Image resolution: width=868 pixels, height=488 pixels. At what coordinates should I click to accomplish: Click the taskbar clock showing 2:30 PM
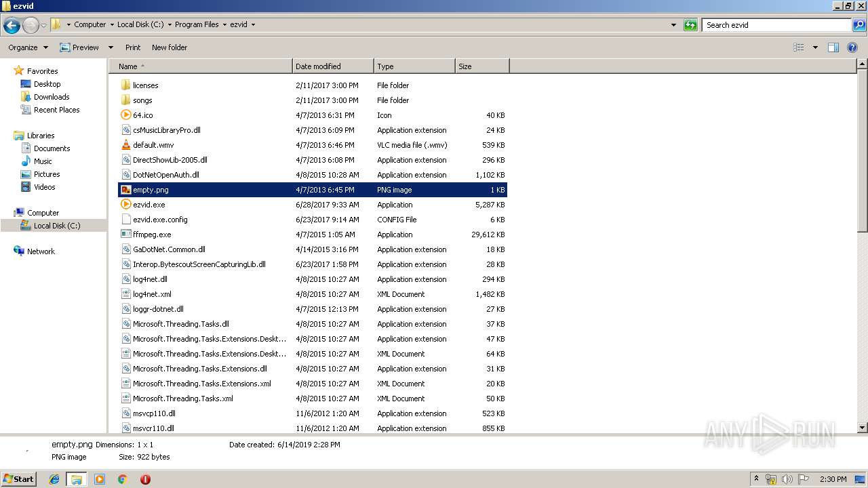(x=833, y=479)
